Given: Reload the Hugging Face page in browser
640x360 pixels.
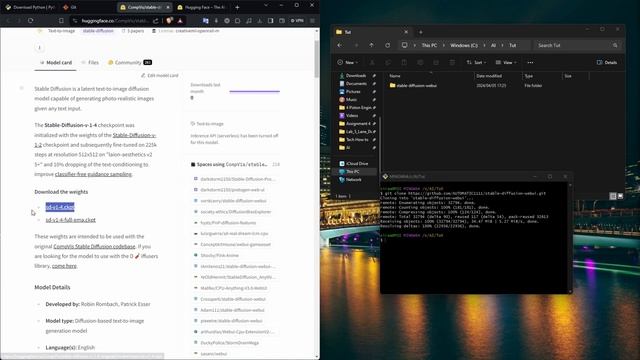Looking at the screenshot, I should [x=31, y=20].
